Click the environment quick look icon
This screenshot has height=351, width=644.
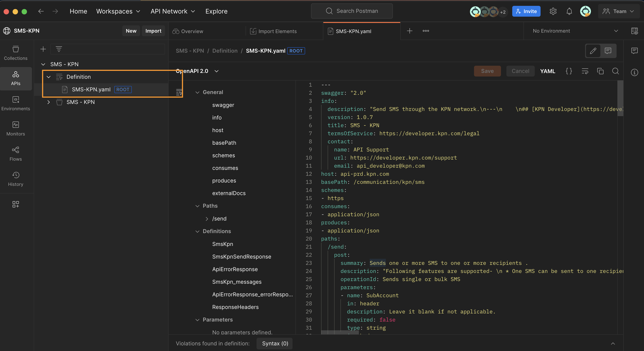point(634,31)
